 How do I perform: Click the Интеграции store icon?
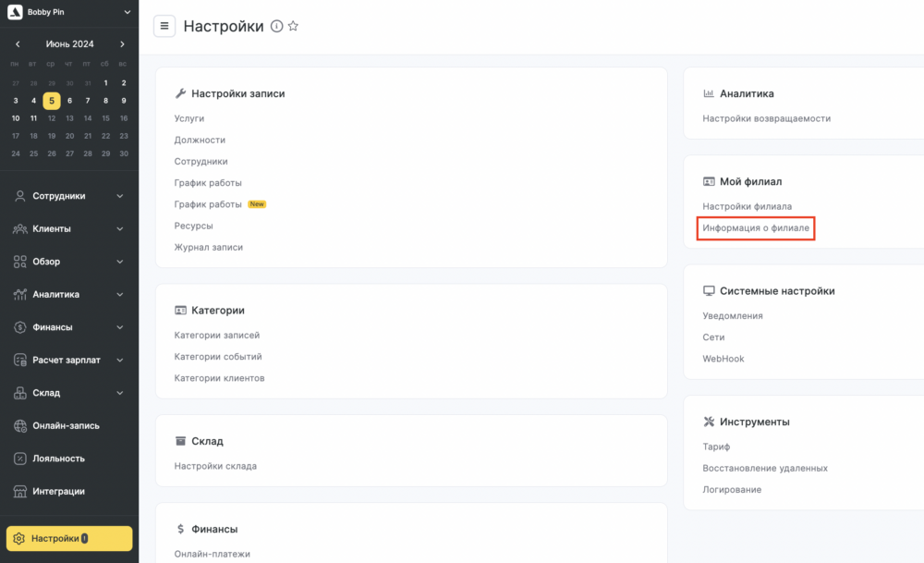pyautogui.click(x=20, y=491)
